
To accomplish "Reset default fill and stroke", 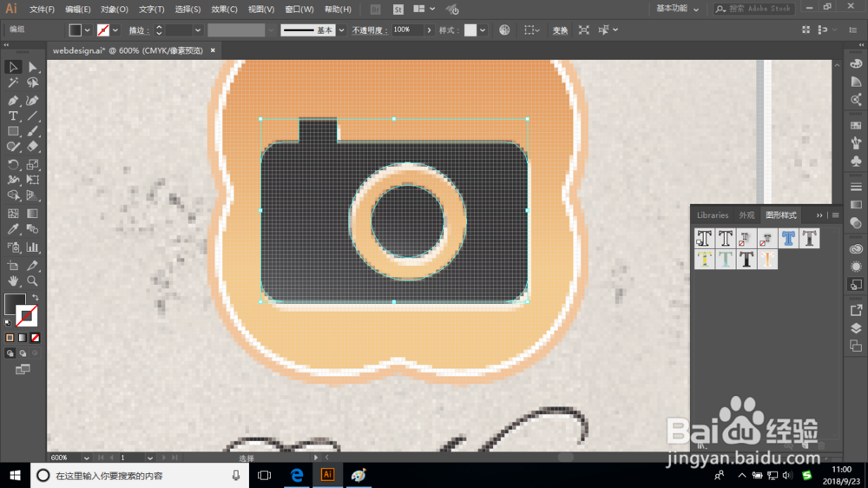I will 8,322.
